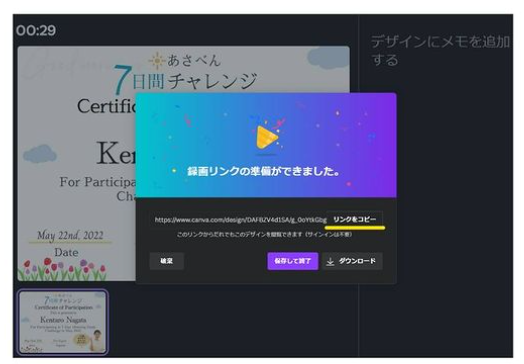
Task: Click the purple 保存して終了 button
Action: 292,261
